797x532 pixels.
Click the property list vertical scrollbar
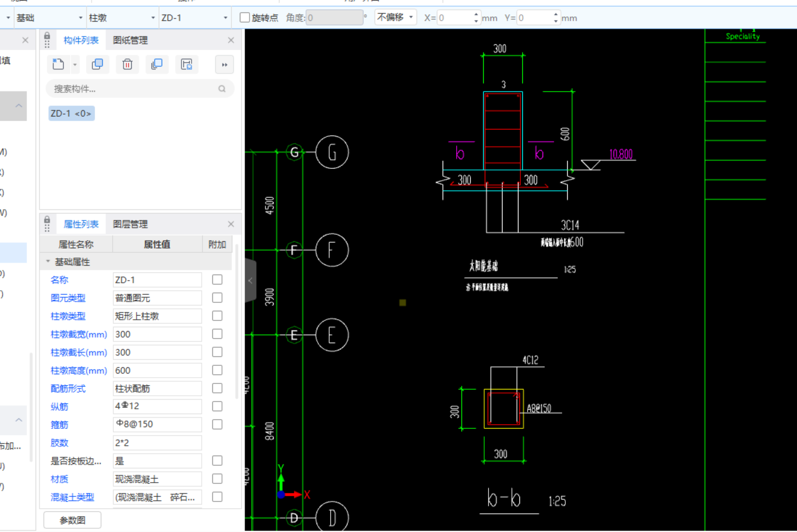point(237,321)
